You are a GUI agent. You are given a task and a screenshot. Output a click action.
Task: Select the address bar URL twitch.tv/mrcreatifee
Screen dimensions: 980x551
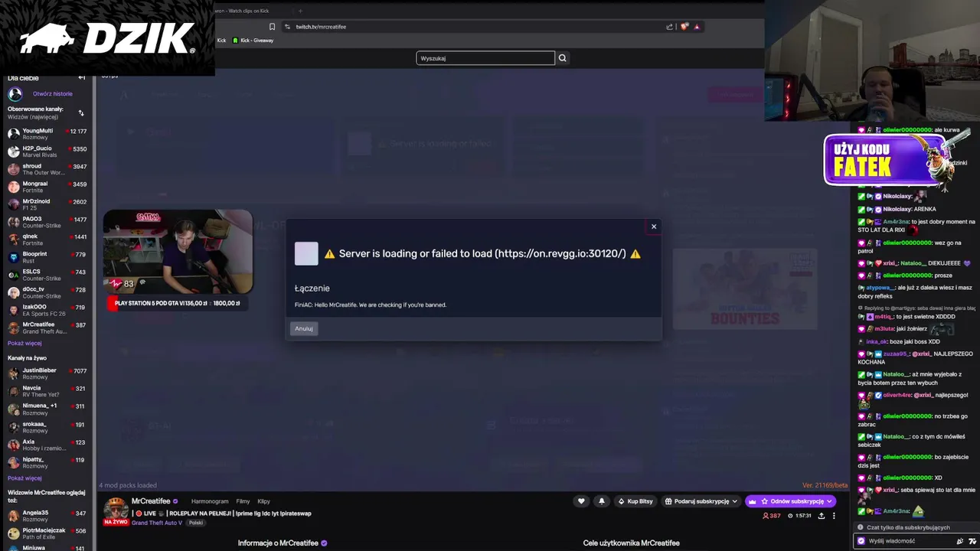tap(321, 27)
